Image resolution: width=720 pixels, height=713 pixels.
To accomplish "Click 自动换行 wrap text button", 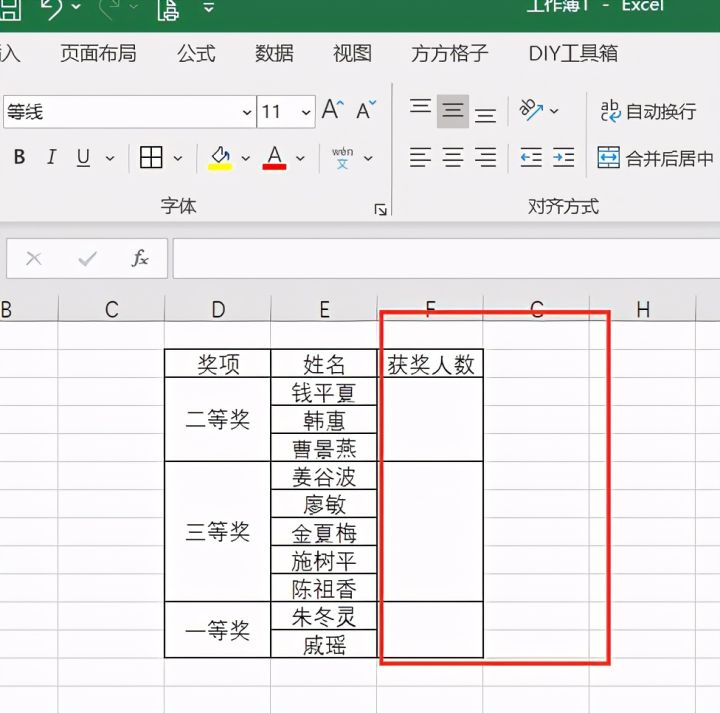I will point(648,112).
